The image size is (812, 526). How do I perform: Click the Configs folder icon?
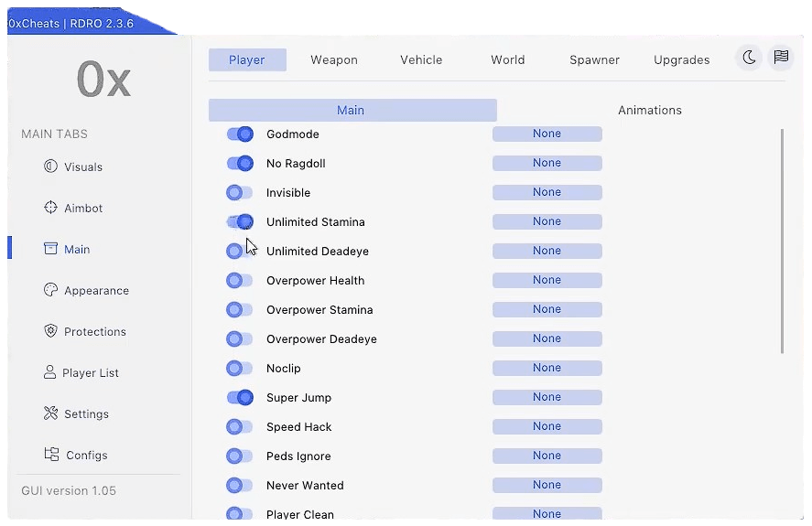tap(51, 455)
